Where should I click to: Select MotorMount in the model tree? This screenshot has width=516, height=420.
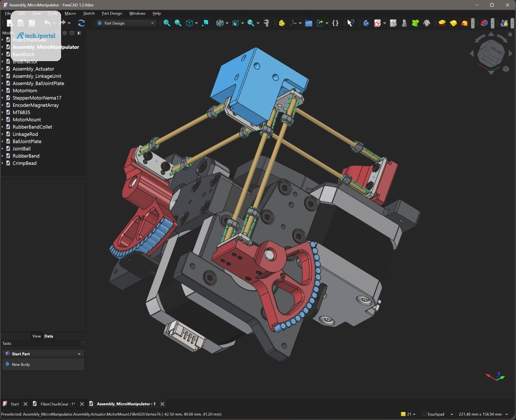27,120
